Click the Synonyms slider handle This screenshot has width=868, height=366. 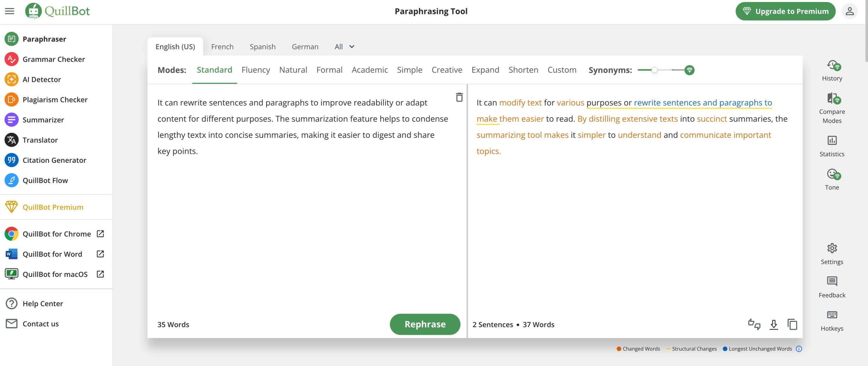[x=654, y=70]
